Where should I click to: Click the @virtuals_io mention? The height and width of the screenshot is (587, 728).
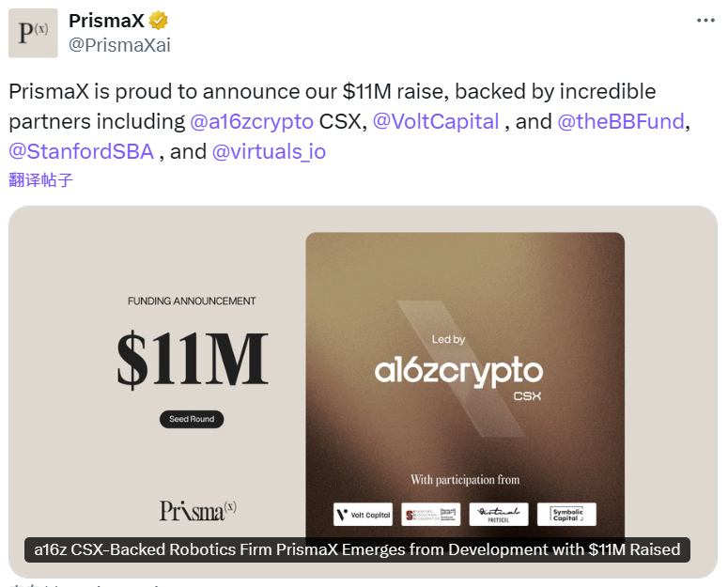click(269, 151)
